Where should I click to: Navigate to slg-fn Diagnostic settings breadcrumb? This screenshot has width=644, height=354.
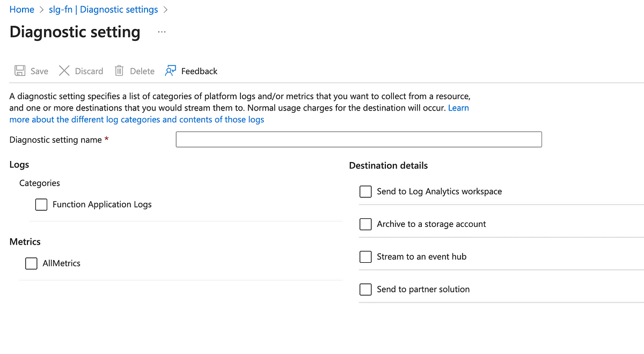103,10
